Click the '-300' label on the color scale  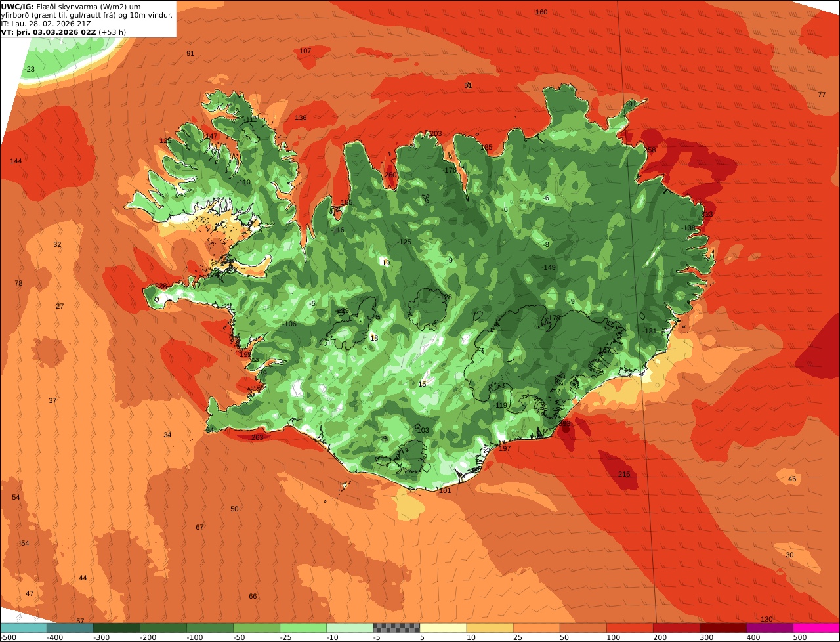(101, 637)
